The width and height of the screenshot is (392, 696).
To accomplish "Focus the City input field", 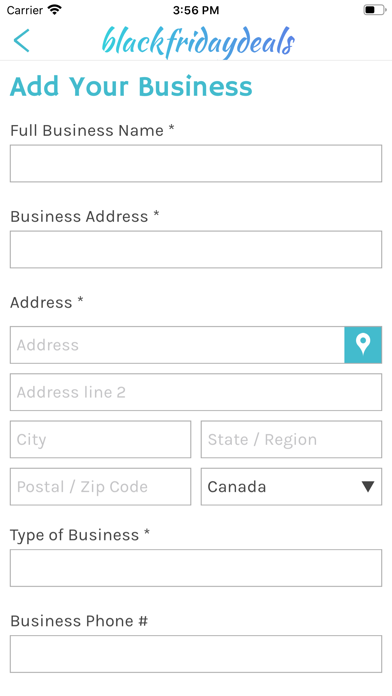I will click(x=100, y=439).
